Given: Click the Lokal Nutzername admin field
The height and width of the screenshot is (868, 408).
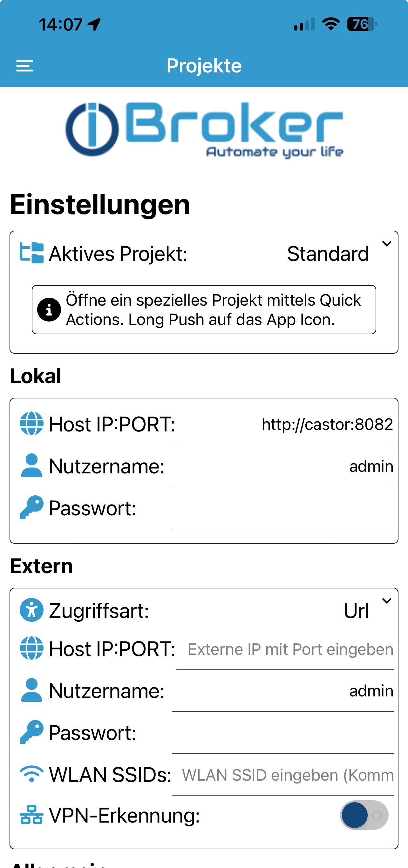Looking at the screenshot, I should (283, 467).
